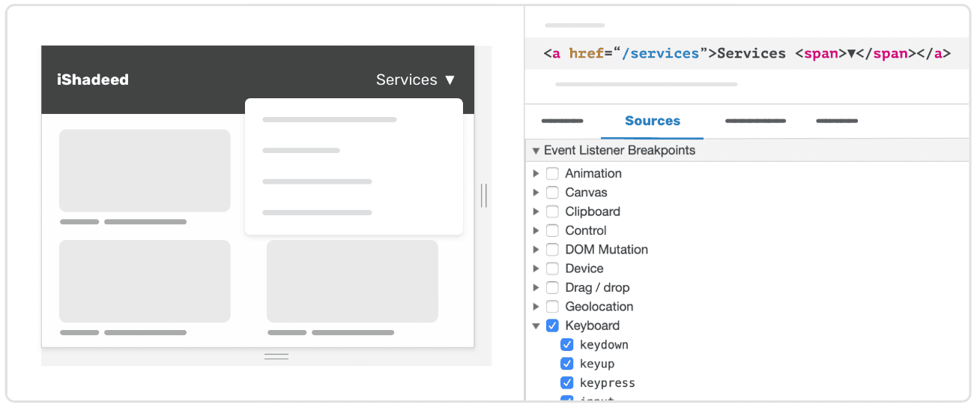Expand the Animation breakpoint category

pos(536,173)
